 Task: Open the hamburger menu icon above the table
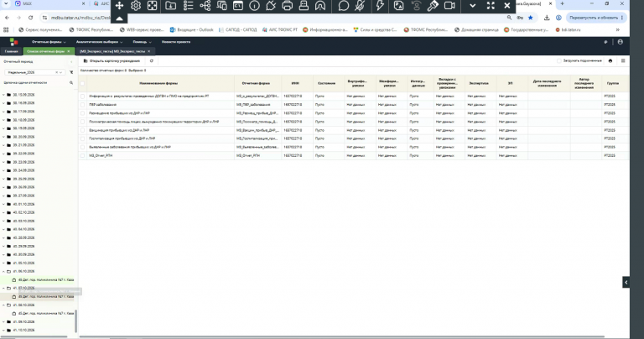pyautogui.click(x=623, y=60)
